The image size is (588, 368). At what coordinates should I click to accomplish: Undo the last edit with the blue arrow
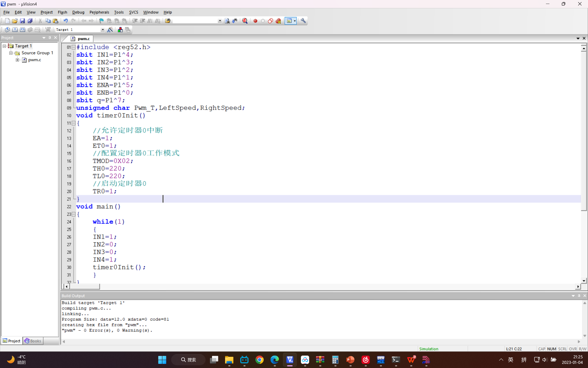point(66,21)
